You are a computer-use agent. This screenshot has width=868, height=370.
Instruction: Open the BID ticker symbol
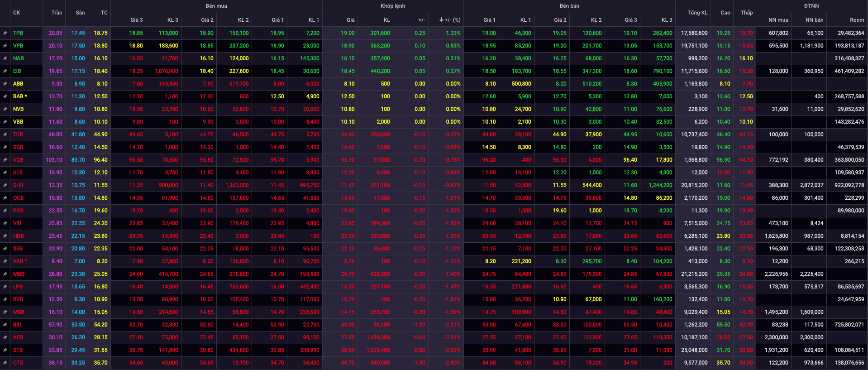(17, 325)
